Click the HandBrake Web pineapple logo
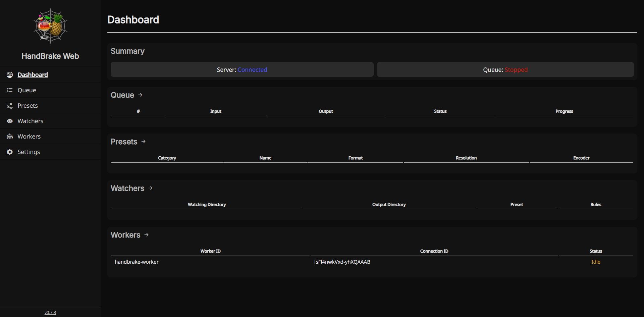Viewport: 644px width, 317px height. [50, 26]
